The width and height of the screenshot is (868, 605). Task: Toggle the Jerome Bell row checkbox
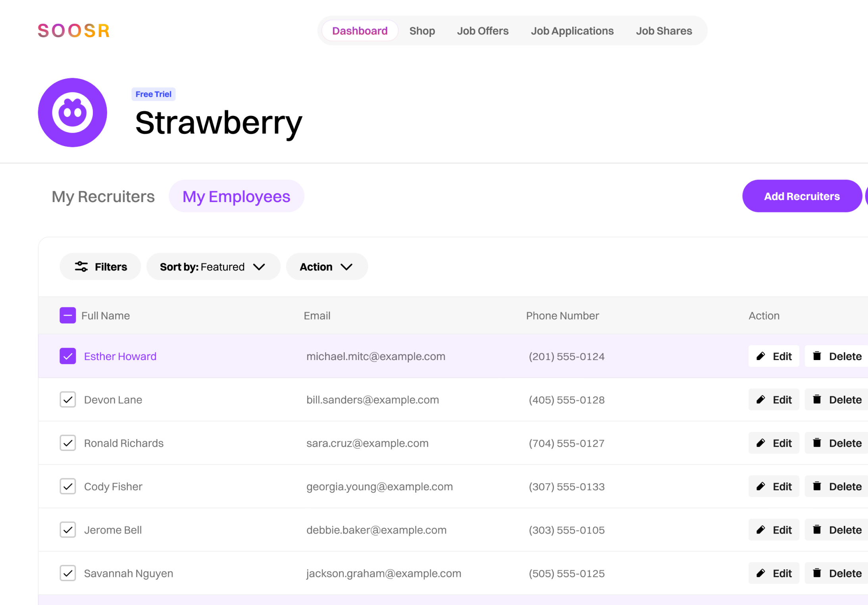68,530
